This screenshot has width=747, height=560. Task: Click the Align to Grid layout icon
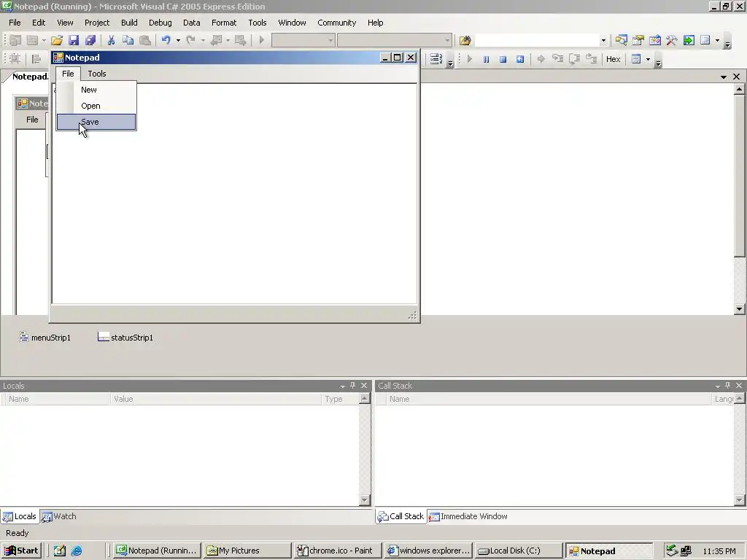point(15,59)
